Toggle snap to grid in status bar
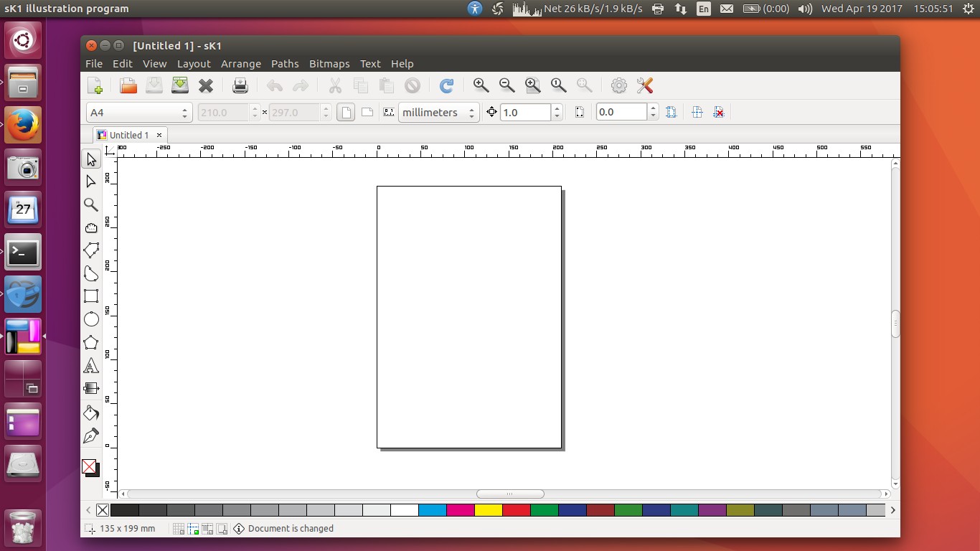 [179, 529]
